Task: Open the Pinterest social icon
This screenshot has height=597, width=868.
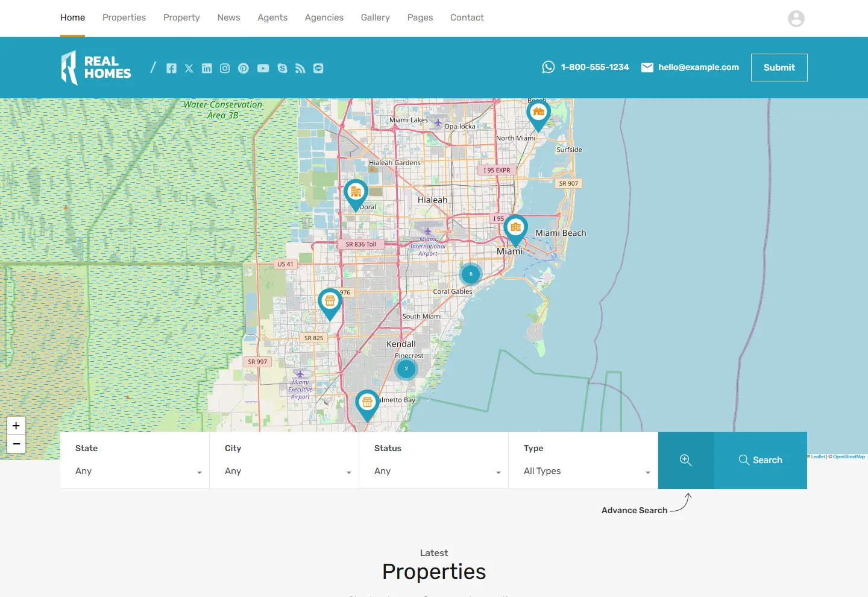Action: 243,68
